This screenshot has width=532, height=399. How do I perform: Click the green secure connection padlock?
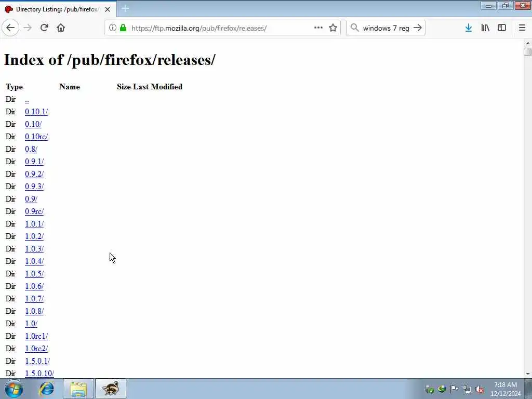[x=123, y=28]
